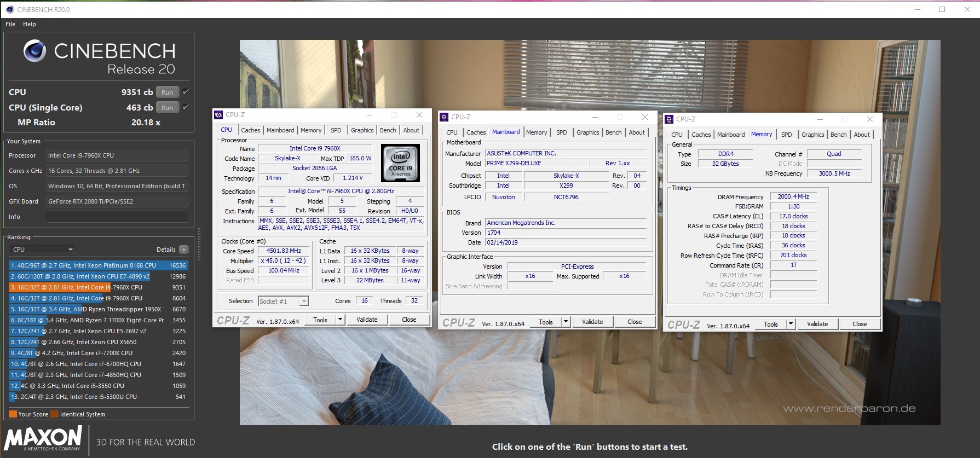Viewport: 980px width, 458px height.
Task: Open CPU tab in Mainboard CPU-Z window
Action: click(452, 132)
